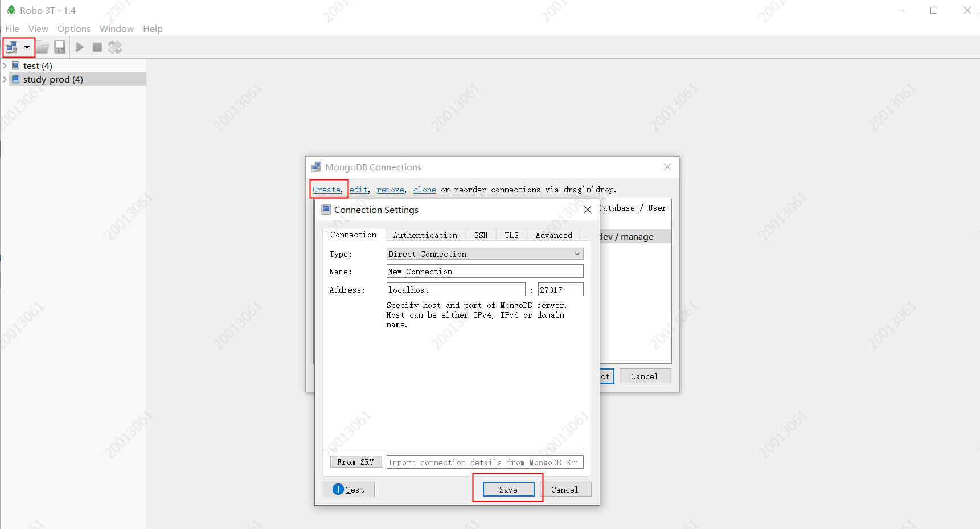Open the Options menu
This screenshot has height=529, width=980.
coord(73,28)
